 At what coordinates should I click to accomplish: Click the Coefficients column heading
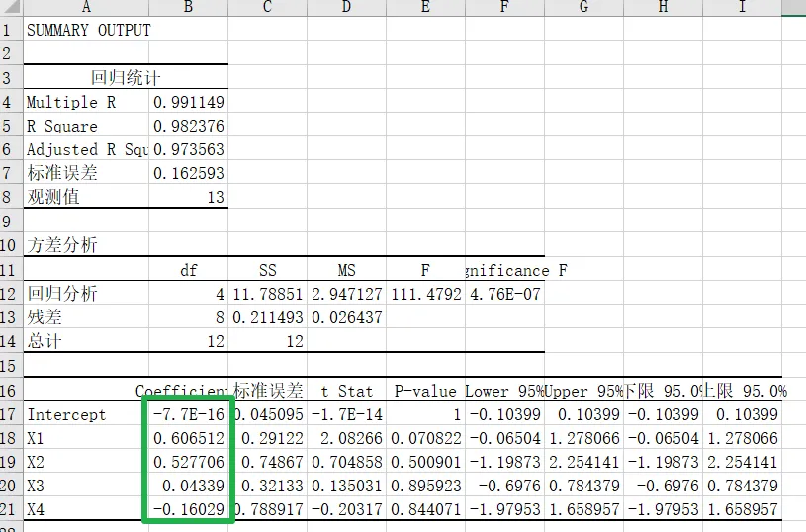pyautogui.click(x=188, y=390)
